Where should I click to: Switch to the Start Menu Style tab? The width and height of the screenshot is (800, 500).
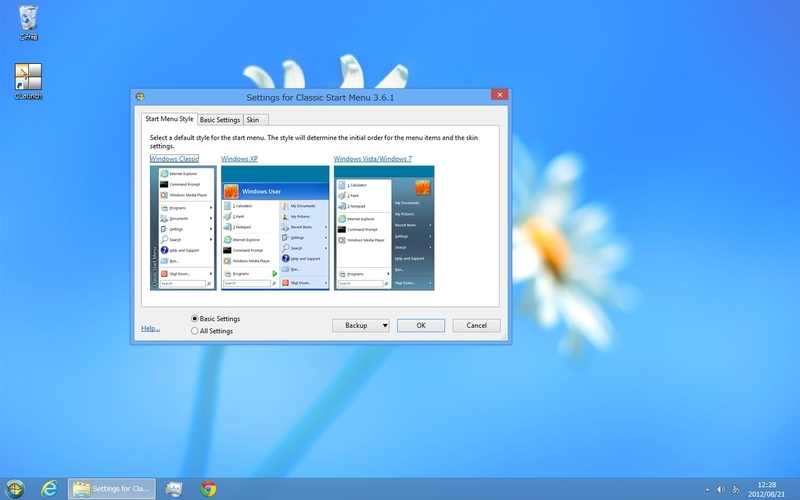pyautogui.click(x=169, y=119)
